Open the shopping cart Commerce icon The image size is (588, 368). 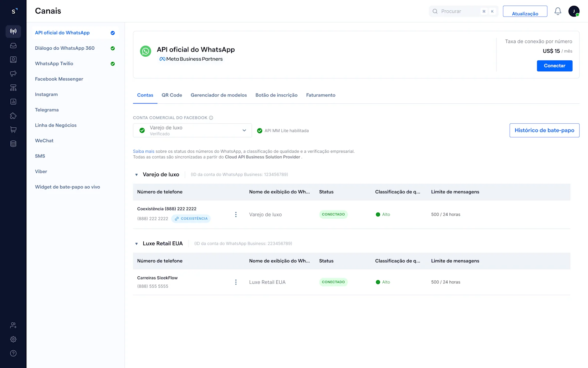point(13,130)
